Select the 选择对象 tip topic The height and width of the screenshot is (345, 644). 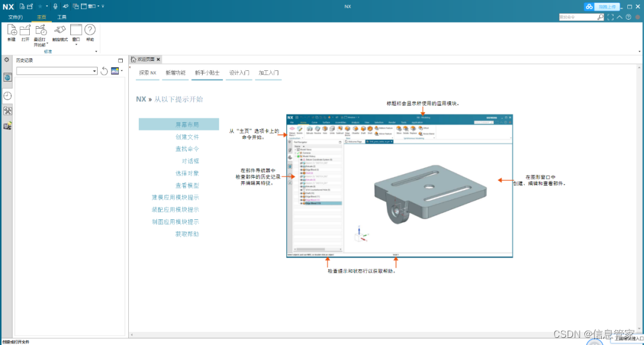click(x=187, y=173)
